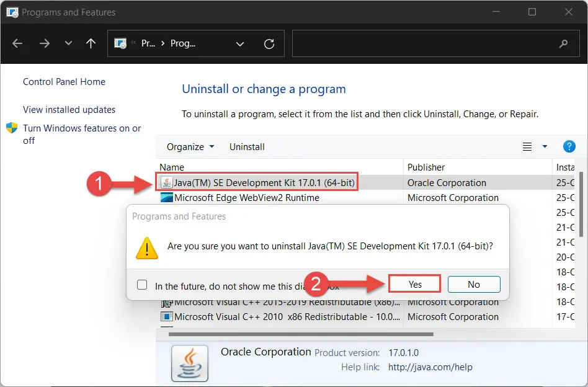Select Microsoft Visual C++ 2010 x86 Redistributable row

tap(365, 317)
